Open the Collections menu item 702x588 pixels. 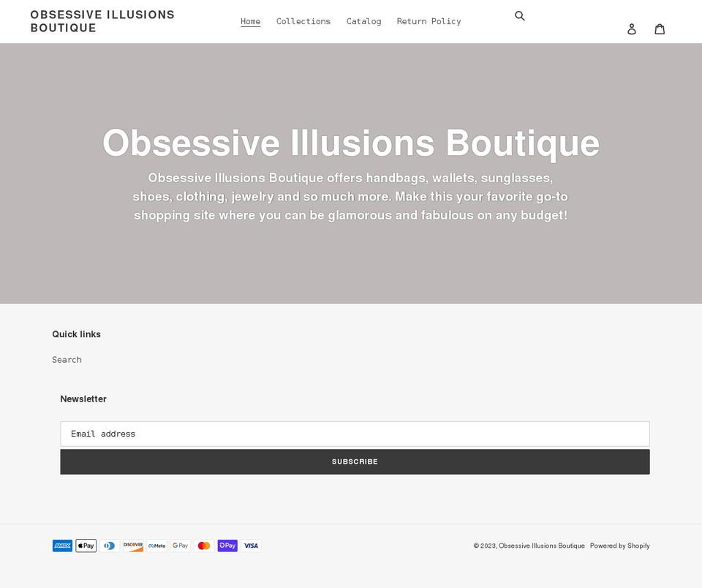[x=303, y=21]
